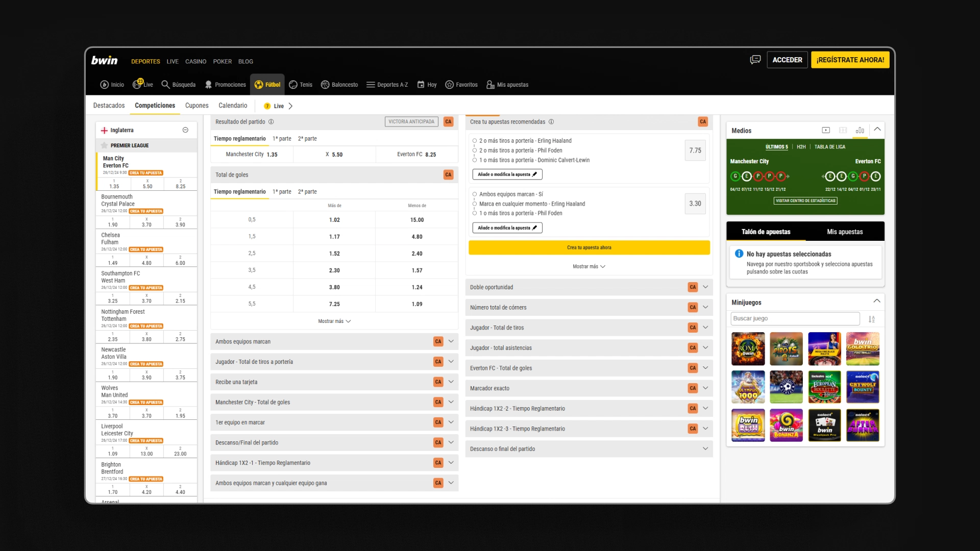The height and width of the screenshot is (551, 980).
Task: Toggle favorite star for Premier League
Action: pos(104,145)
